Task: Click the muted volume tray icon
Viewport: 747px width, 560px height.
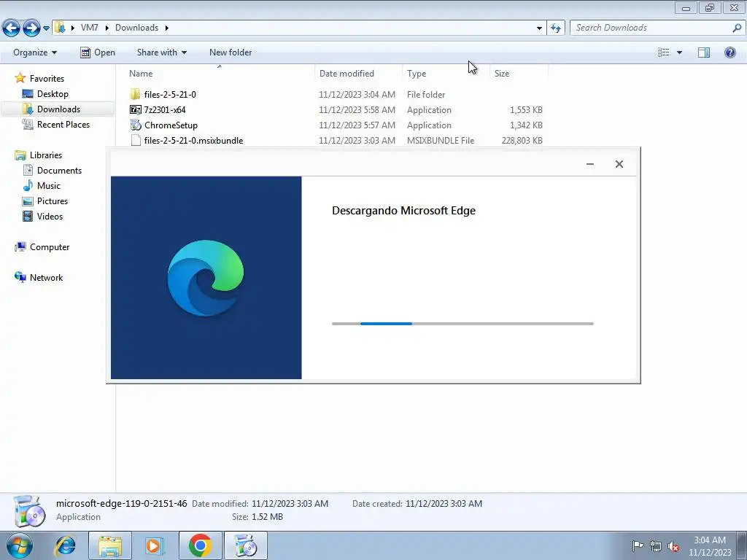Action: [673, 546]
